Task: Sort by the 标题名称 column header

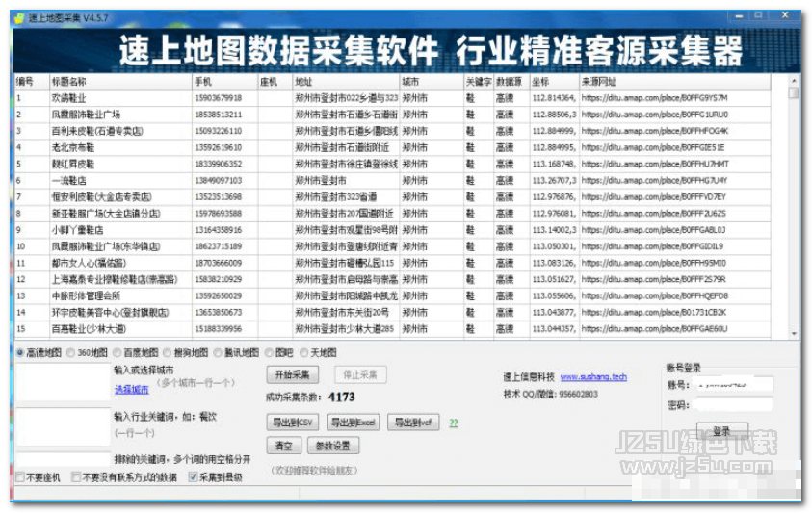Action: tap(120, 81)
